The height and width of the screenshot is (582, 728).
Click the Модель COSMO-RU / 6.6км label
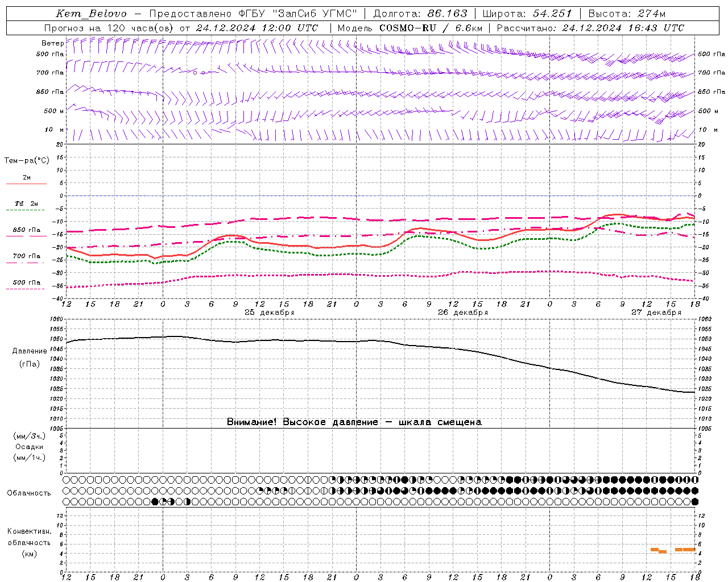click(410, 28)
